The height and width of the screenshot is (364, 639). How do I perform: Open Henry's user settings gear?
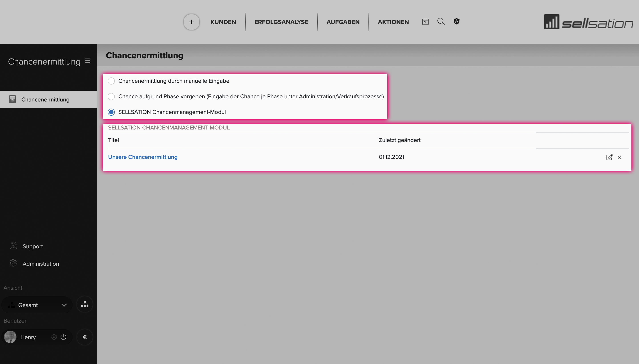[54, 337]
